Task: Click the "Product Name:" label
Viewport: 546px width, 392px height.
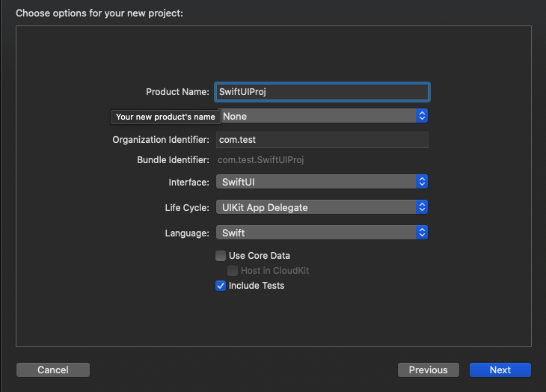Action: (177, 92)
